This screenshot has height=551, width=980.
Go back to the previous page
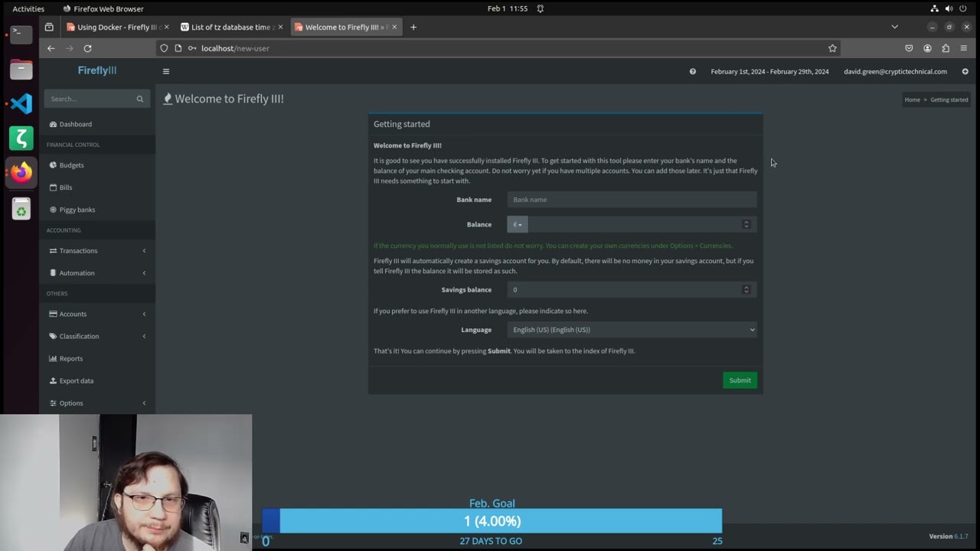click(x=51, y=48)
